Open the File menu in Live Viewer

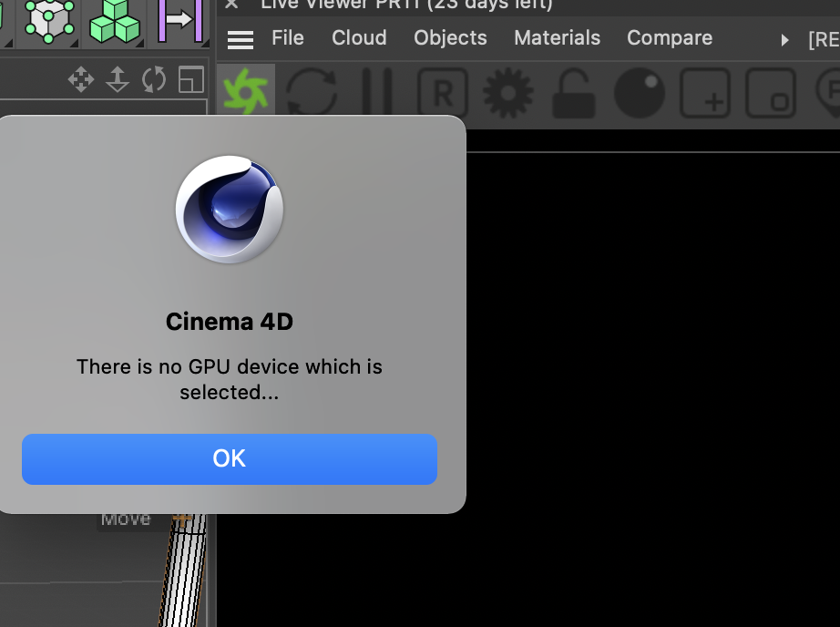(288, 38)
